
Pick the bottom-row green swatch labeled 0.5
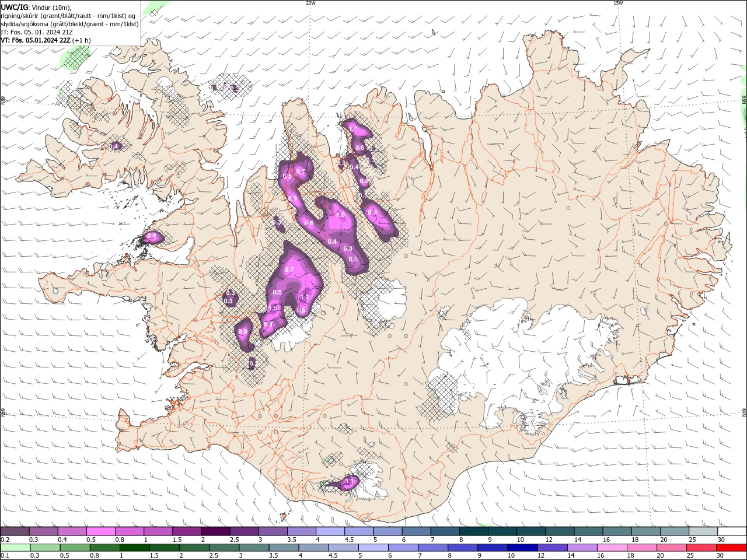pos(75,548)
